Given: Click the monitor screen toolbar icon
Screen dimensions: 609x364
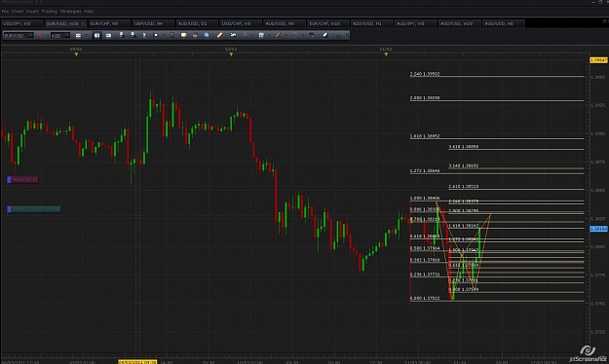Looking at the screenshot, I should (x=312, y=35).
